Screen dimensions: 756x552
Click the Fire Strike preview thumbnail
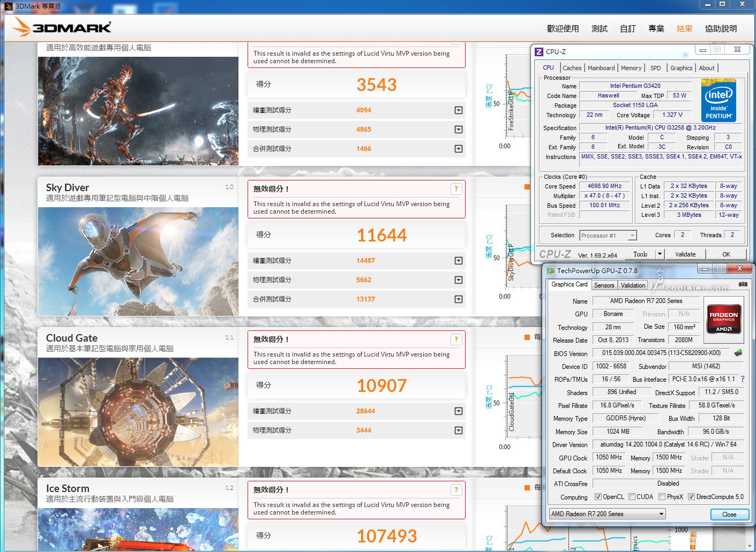point(138,111)
